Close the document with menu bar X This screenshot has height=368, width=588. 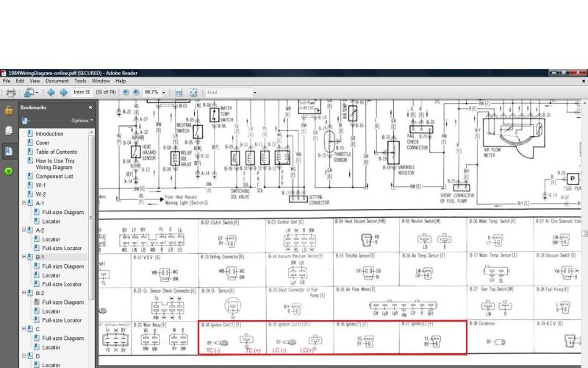tap(583, 81)
